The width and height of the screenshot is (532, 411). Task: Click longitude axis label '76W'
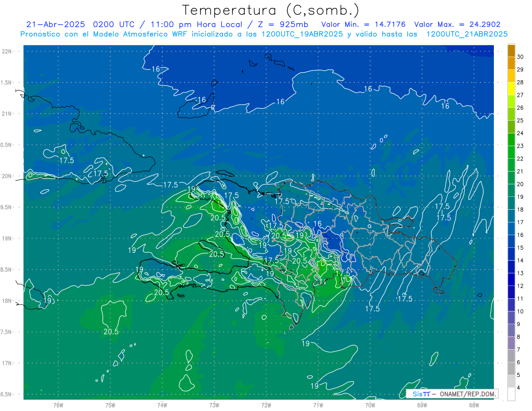(x=58, y=405)
